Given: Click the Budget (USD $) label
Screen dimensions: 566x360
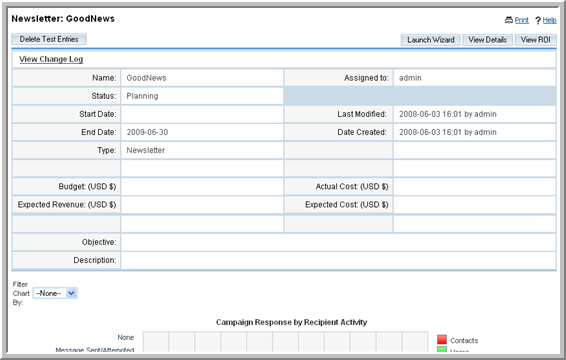Looking at the screenshot, I should (x=87, y=186).
